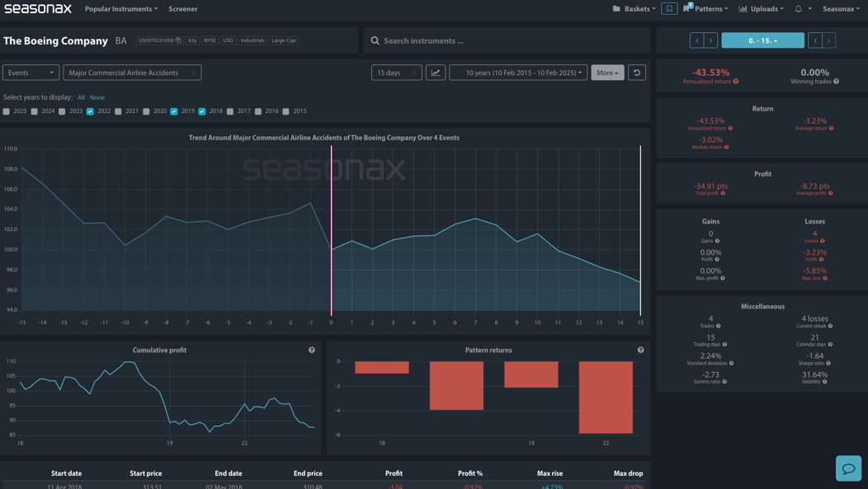Open the Popular Instruments menu
The height and width of the screenshot is (489, 868).
[120, 9]
